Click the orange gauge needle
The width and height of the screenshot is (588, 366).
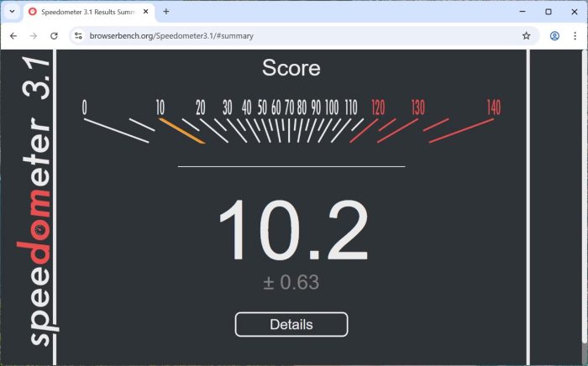coord(182,131)
